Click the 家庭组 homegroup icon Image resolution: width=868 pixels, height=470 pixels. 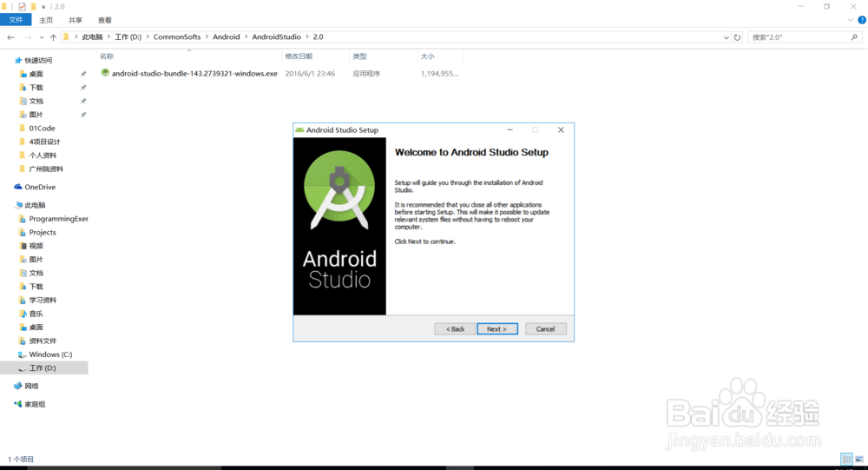click(x=17, y=404)
